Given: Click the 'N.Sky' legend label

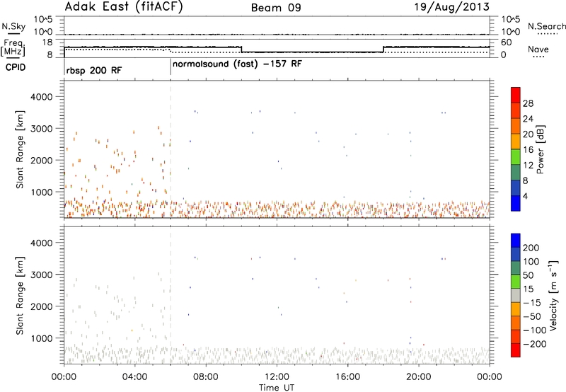Looking at the screenshot, I should (13, 26).
